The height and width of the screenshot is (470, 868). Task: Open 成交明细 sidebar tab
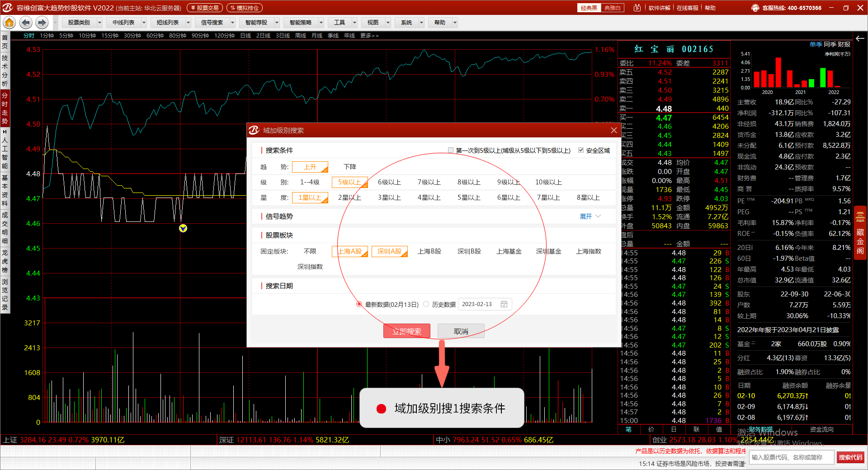click(5, 228)
